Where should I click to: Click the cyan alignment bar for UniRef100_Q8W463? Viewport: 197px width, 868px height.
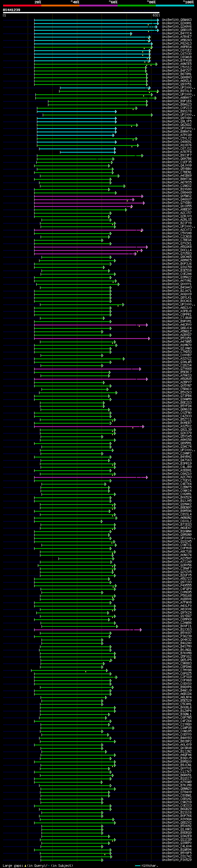click(96, 20)
